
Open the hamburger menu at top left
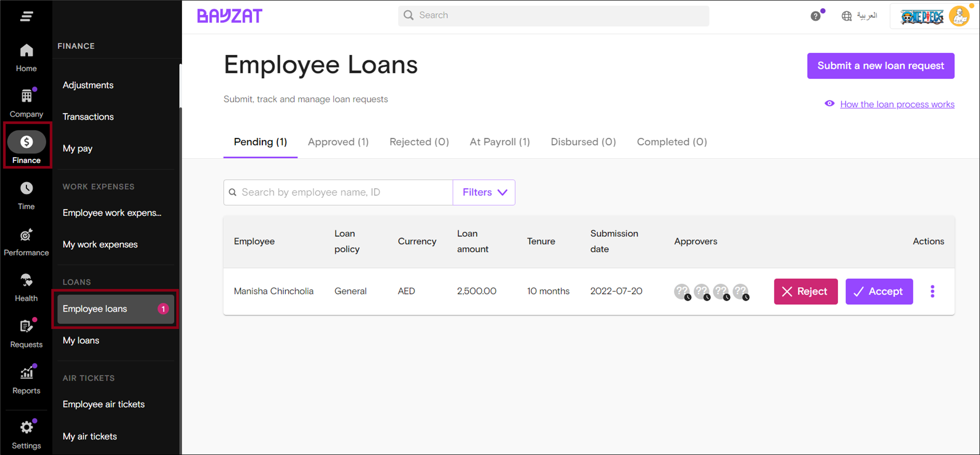point(25,16)
